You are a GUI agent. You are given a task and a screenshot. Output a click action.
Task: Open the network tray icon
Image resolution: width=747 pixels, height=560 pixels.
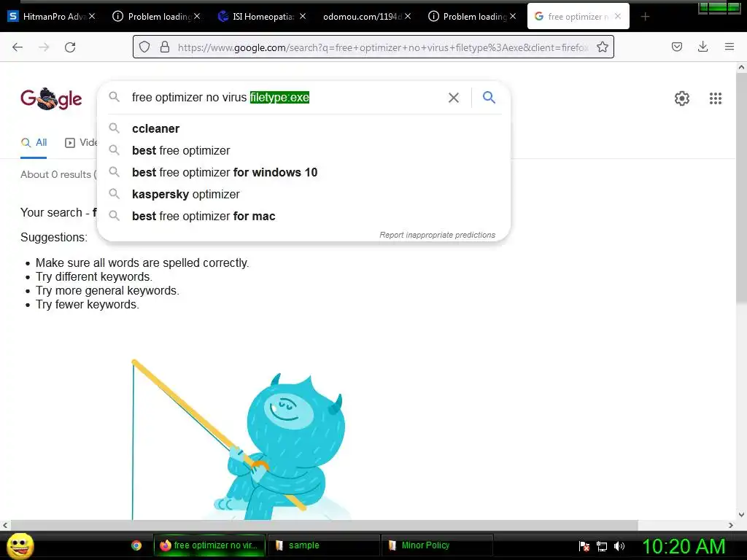click(x=602, y=546)
